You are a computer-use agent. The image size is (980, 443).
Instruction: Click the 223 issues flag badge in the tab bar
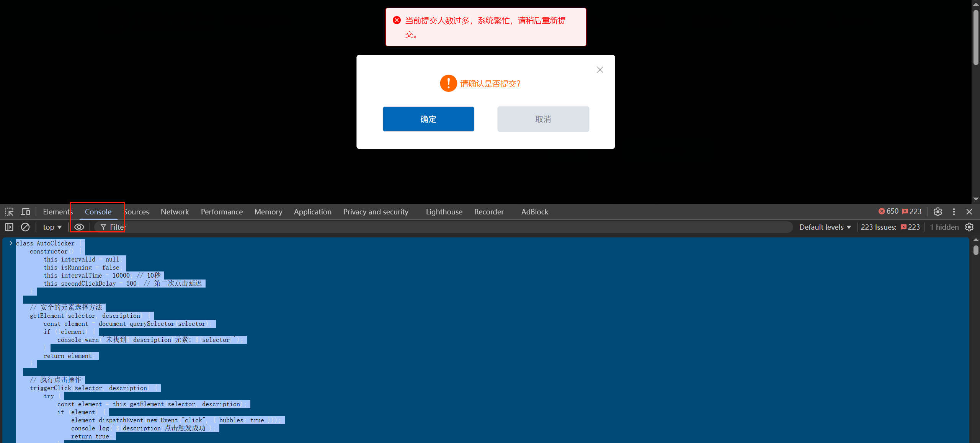point(912,211)
